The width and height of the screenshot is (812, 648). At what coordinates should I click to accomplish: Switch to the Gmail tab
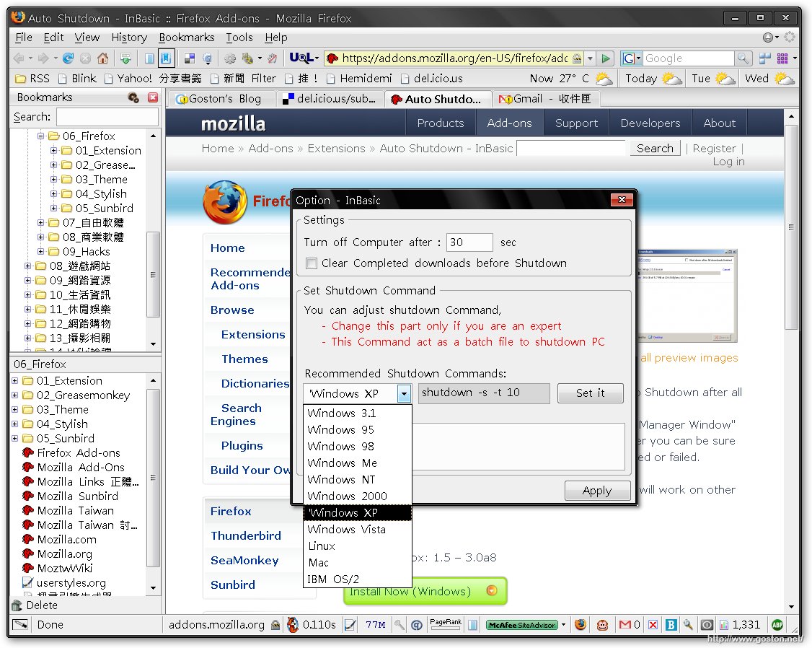point(545,99)
